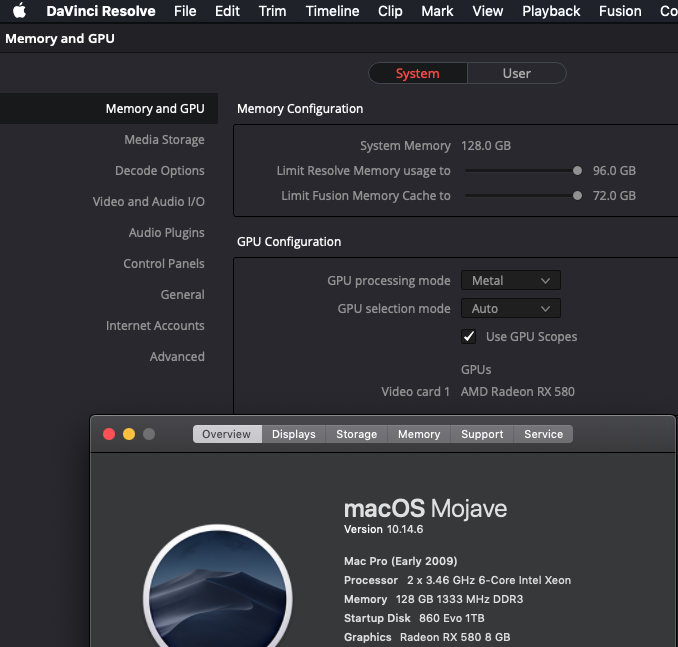The width and height of the screenshot is (678, 647).
Task: Click System Memory 128.0 GB value
Action: pos(486,146)
